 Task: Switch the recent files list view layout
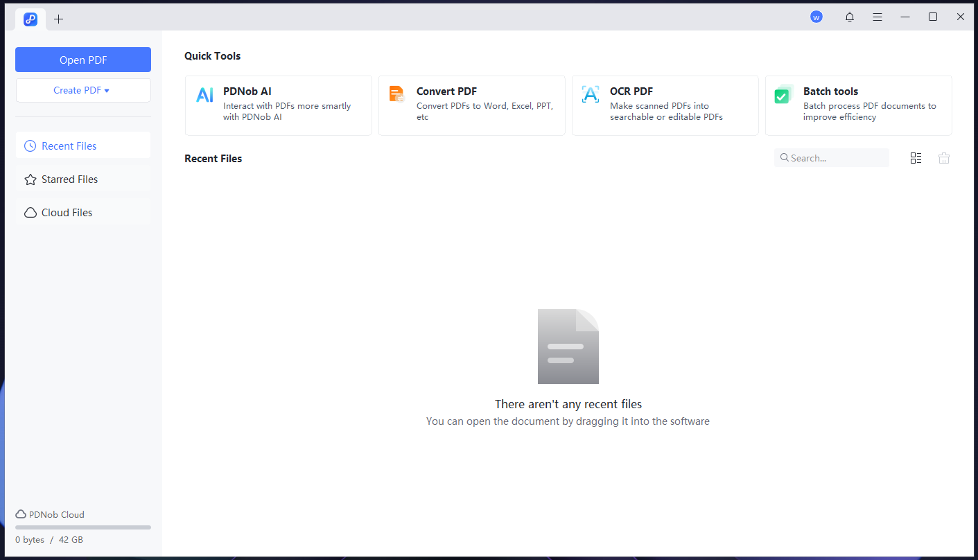click(916, 158)
